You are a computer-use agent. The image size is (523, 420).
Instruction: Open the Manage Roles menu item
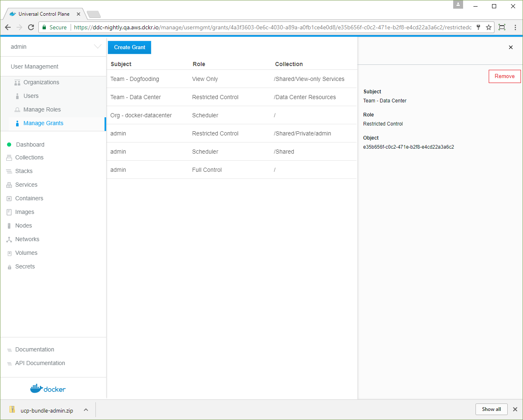pos(42,109)
